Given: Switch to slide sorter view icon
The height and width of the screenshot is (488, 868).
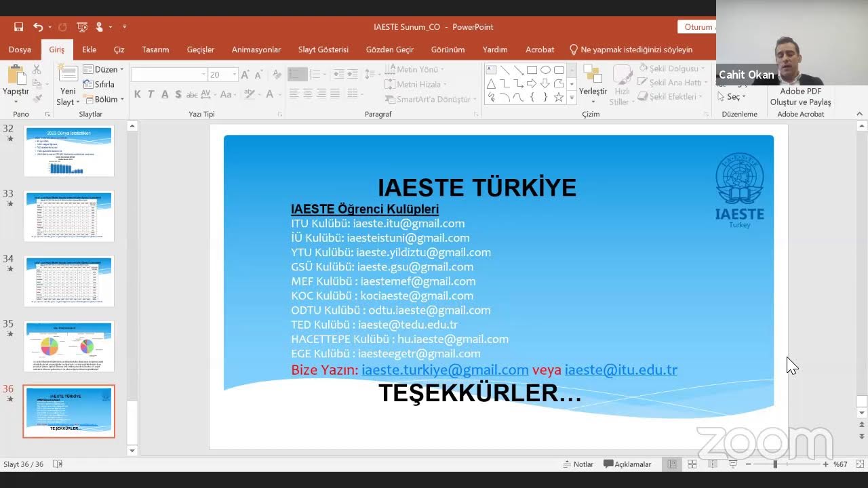Looking at the screenshot, I should click(692, 464).
